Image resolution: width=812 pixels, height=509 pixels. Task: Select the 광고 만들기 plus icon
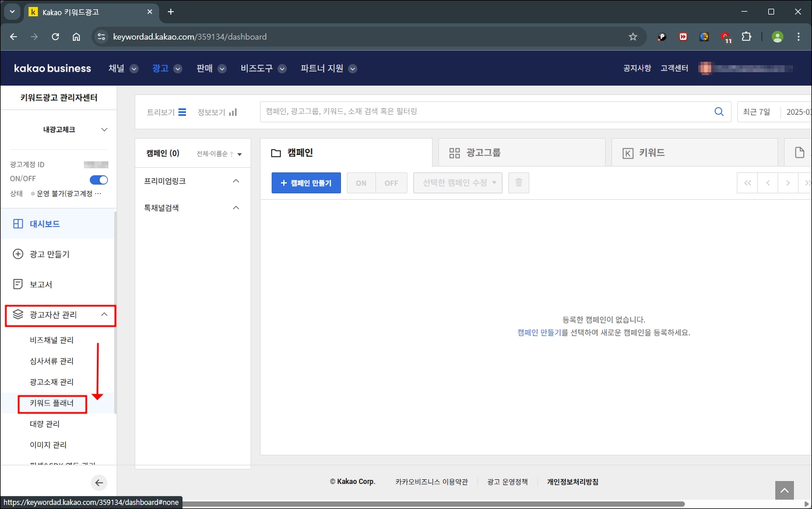(19, 254)
